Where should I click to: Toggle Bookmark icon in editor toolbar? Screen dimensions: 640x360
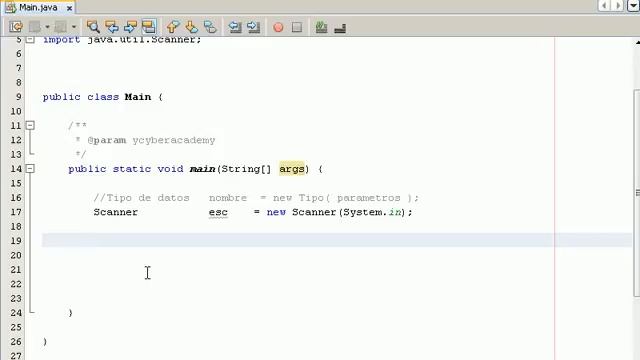pos(210,27)
